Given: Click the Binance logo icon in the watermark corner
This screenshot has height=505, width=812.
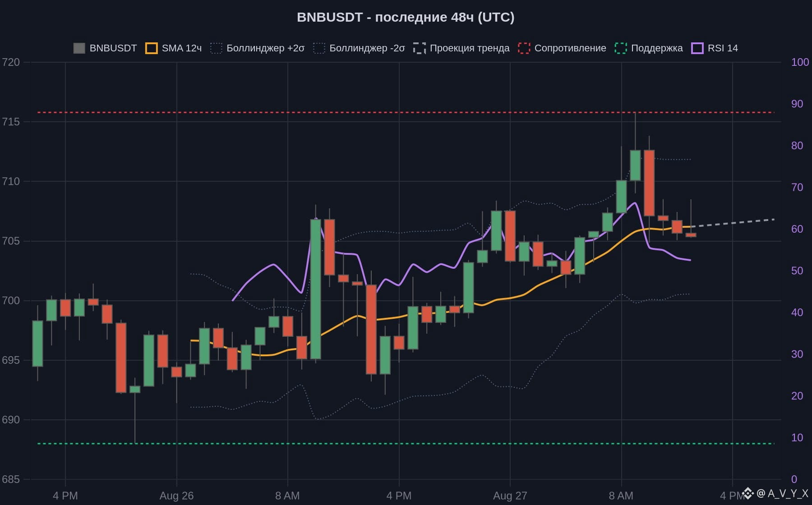Looking at the screenshot, I should click(748, 493).
